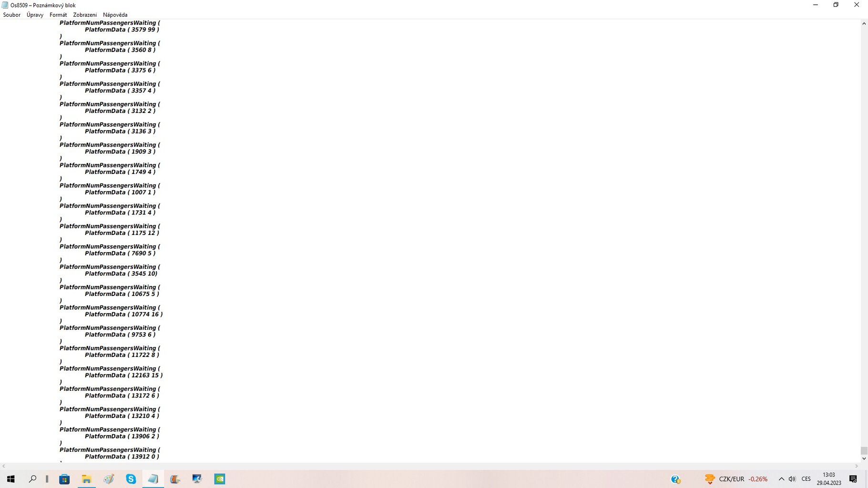Click the line PlatformData ( 1007 1 )
Viewport: 868px width, 488px height.
pos(120,193)
